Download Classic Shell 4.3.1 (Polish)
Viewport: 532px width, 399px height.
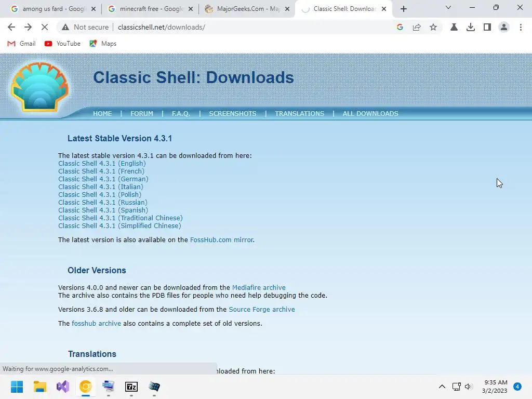[x=99, y=195]
